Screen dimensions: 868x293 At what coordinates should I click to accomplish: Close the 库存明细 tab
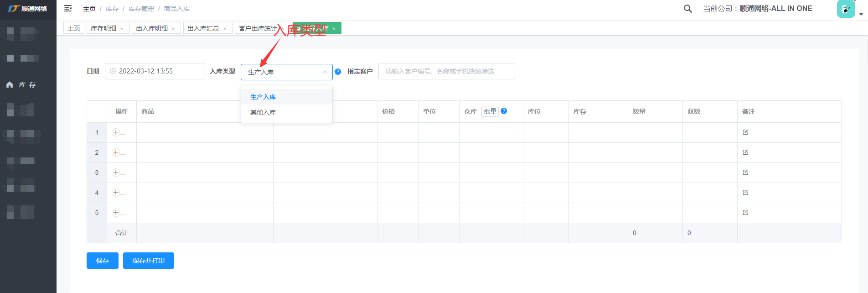(122, 29)
